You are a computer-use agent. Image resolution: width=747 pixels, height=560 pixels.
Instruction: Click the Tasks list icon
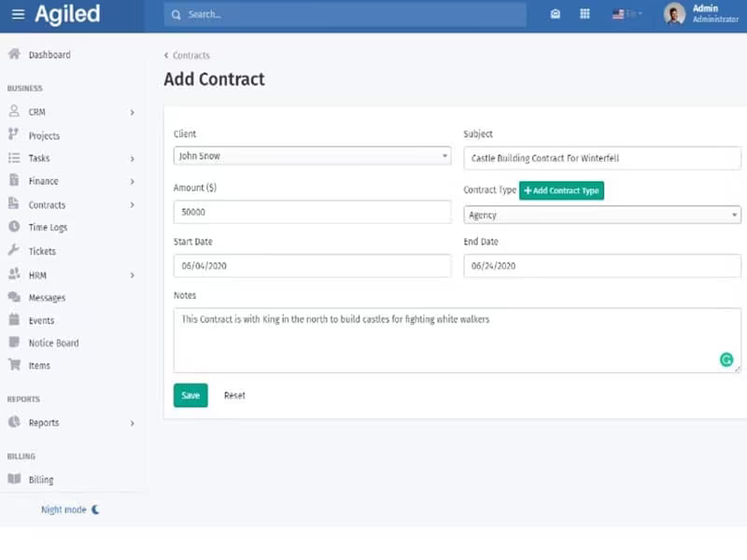[x=14, y=158]
